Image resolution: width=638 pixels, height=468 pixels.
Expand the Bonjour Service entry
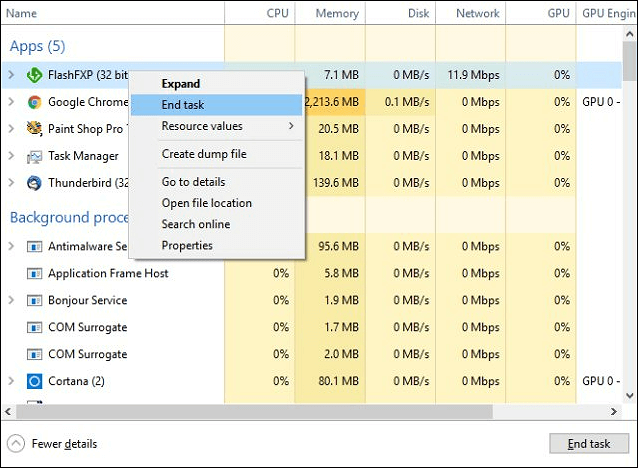tap(11, 300)
